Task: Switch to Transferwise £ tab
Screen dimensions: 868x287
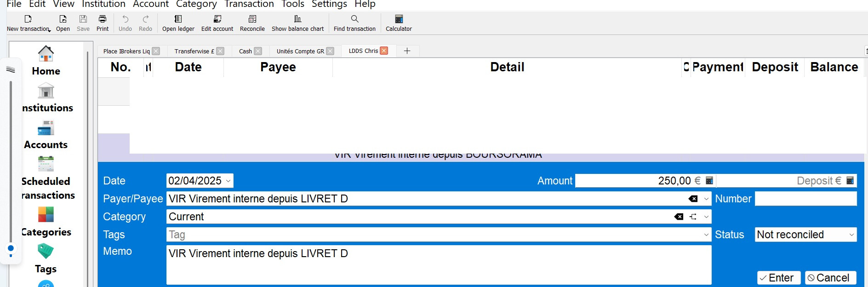Action: click(194, 51)
